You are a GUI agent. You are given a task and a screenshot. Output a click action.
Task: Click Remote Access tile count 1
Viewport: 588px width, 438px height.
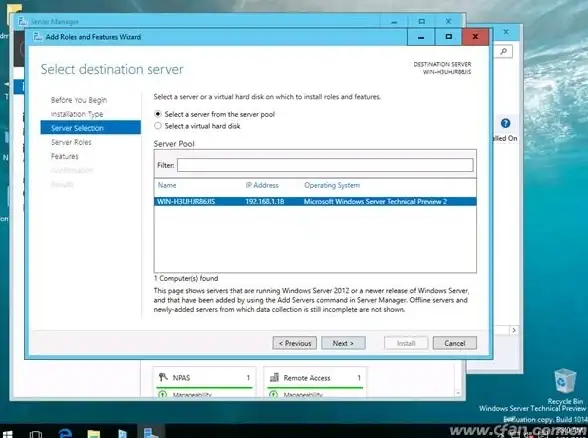[x=359, y=378]
